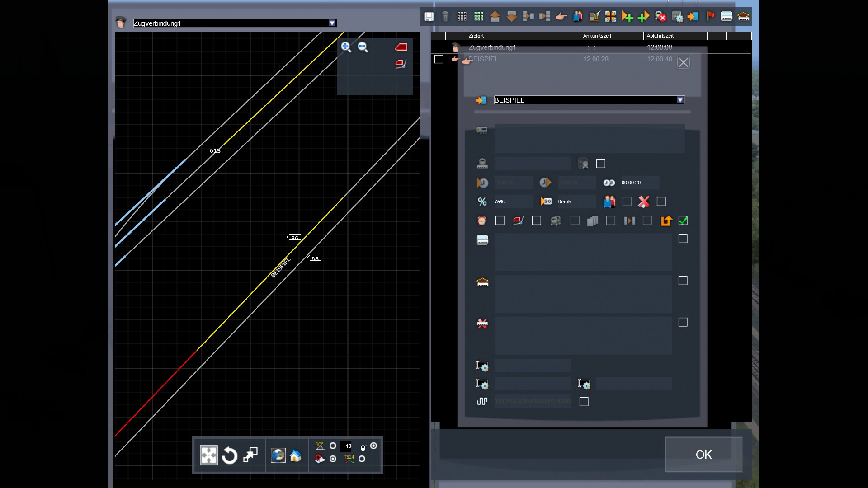The height and width of the screenshot is (488, 868).
Task: Zoom out of the track map
Action: [363, 47]
